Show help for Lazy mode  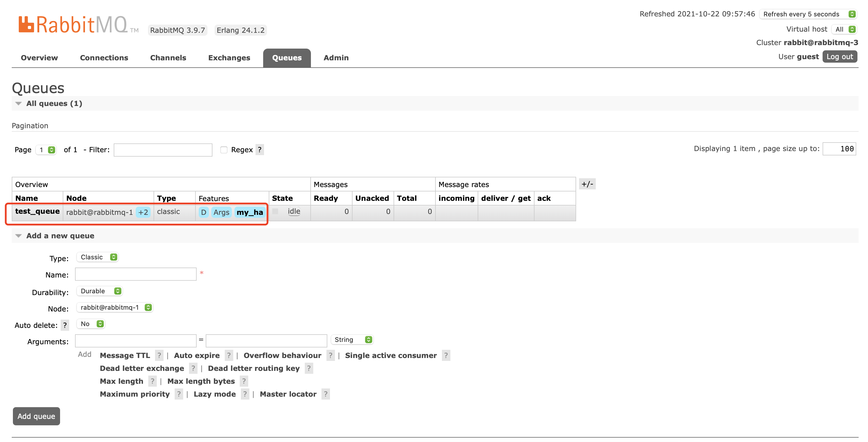pos(245,394)
